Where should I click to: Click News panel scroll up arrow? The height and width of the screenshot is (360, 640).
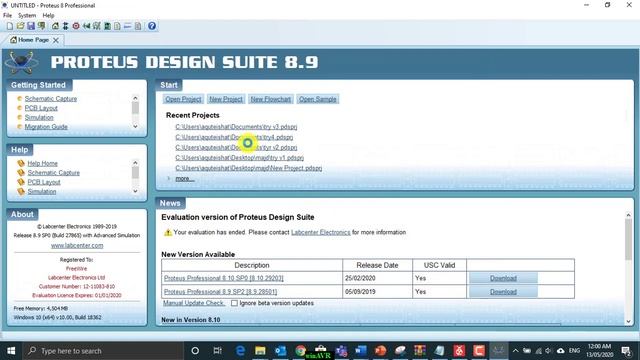(629, 215)
